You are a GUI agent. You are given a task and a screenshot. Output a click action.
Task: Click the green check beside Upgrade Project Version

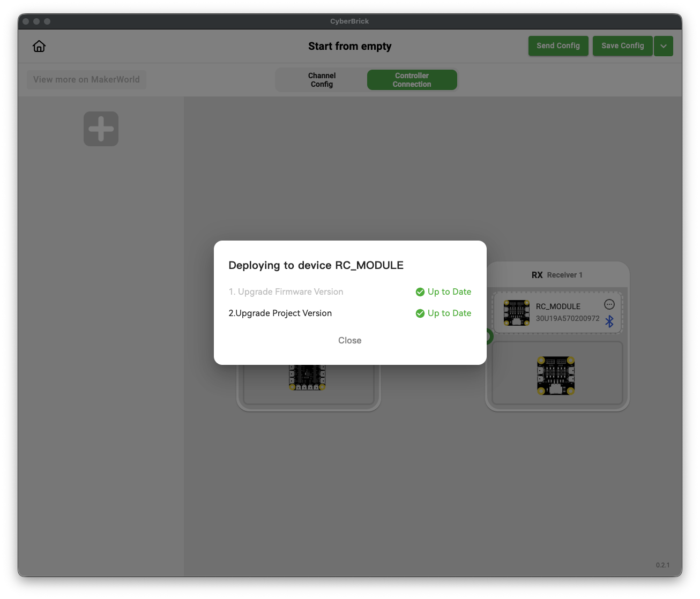click(420, 313)
